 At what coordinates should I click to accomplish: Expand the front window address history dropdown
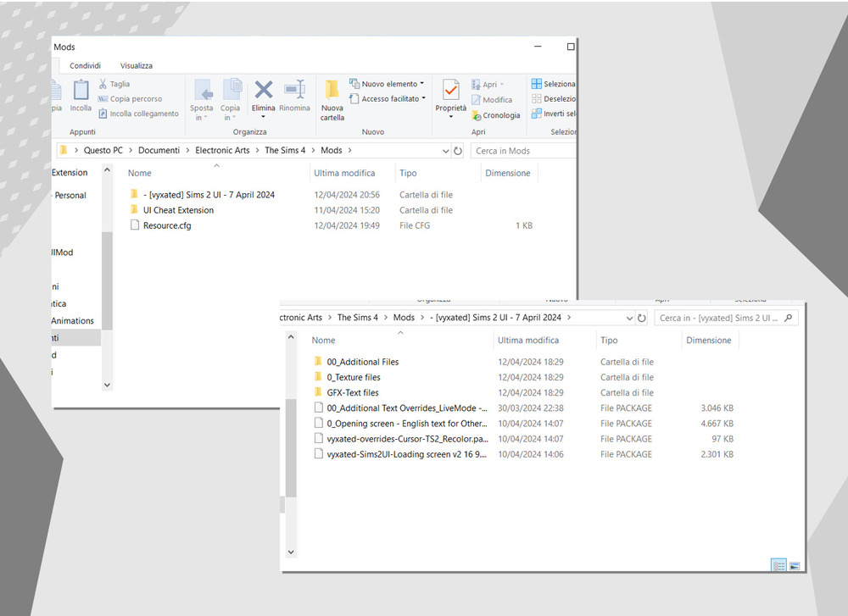coord(629,319)
